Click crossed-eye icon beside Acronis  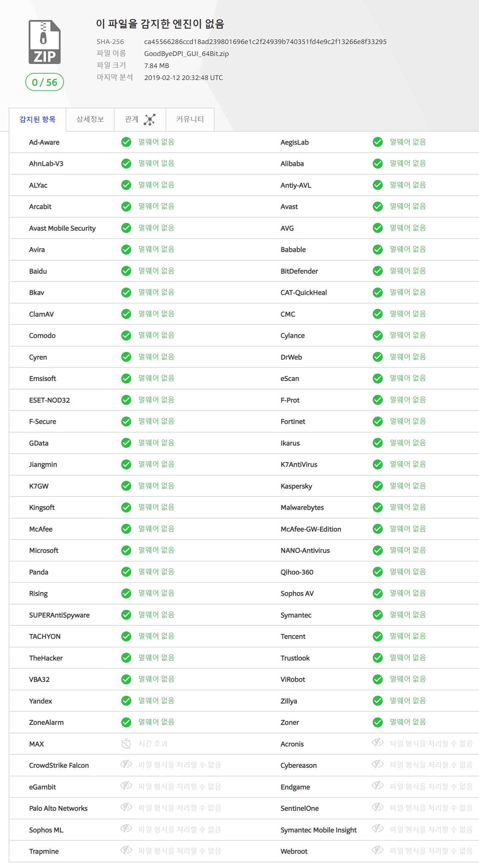tap(378, 743)
